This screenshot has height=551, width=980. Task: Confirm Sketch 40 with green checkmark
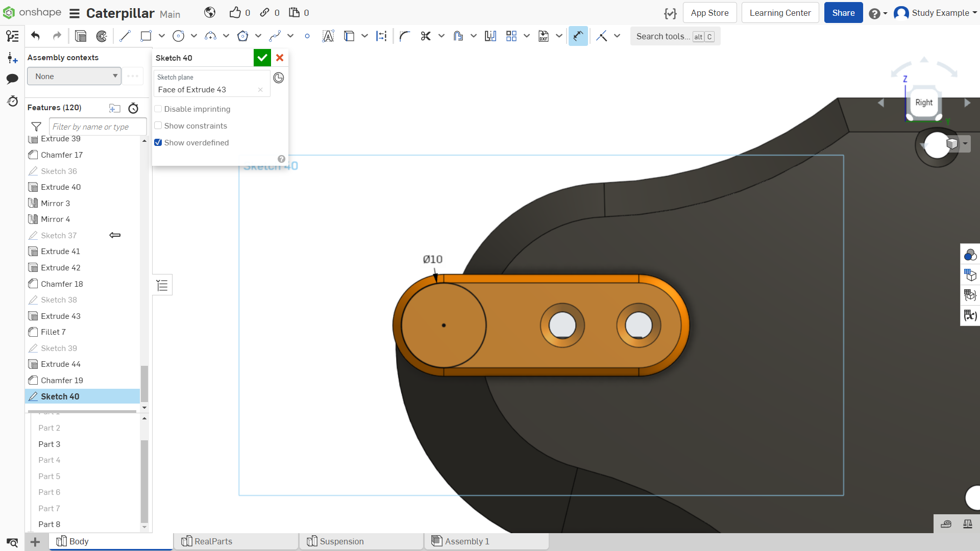click(262, 58)
